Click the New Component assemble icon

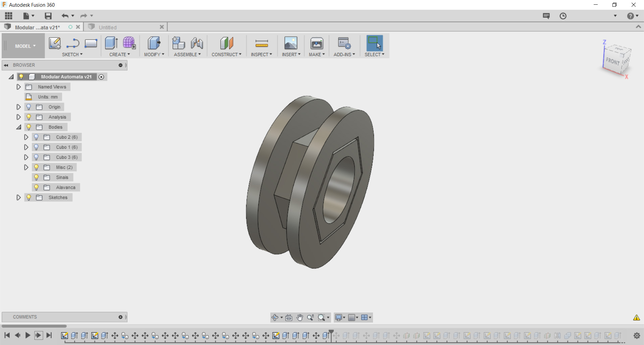(178, 43)
